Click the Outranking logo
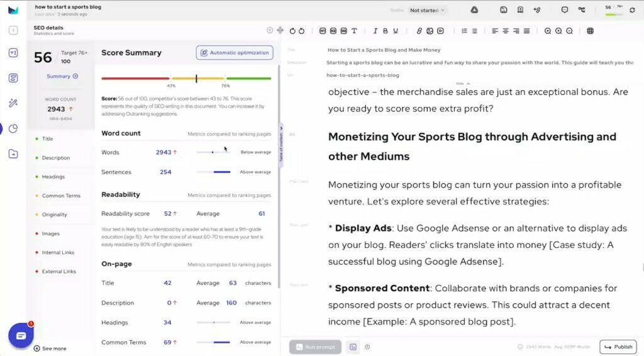 pos(13,10)
